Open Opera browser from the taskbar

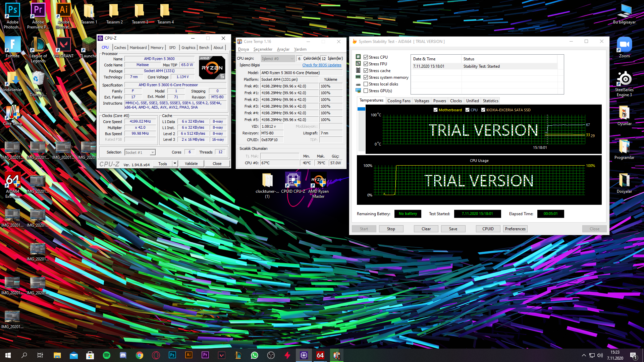[156, 355]
